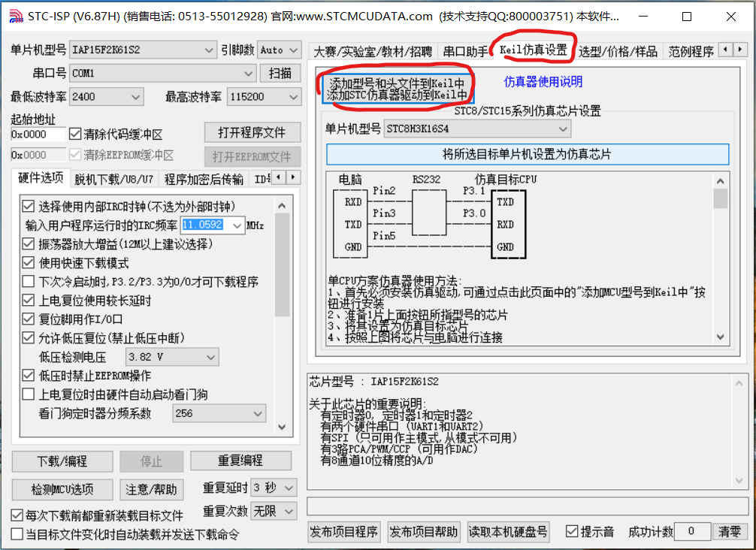
Task: Switch to 脱机下载/U8/U7 tab
Action: pyautogui.click(x=113, y=180)
